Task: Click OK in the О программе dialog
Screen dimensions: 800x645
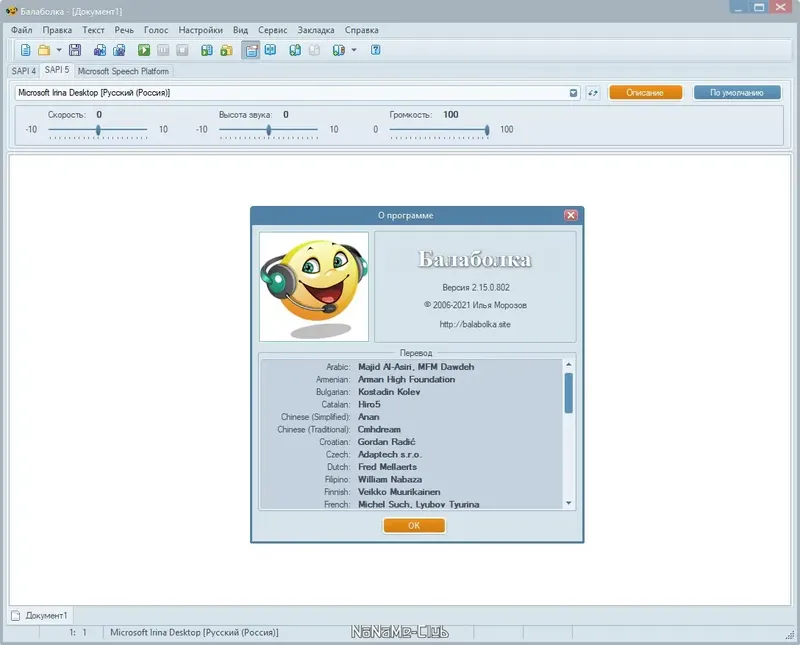Action: click(414, 526)
